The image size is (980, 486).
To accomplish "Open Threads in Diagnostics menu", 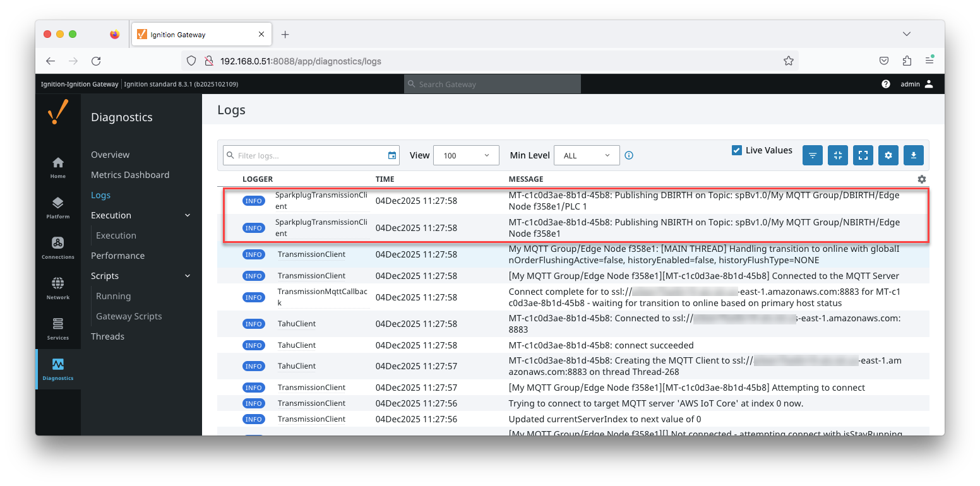I will (x=107, y=336).
